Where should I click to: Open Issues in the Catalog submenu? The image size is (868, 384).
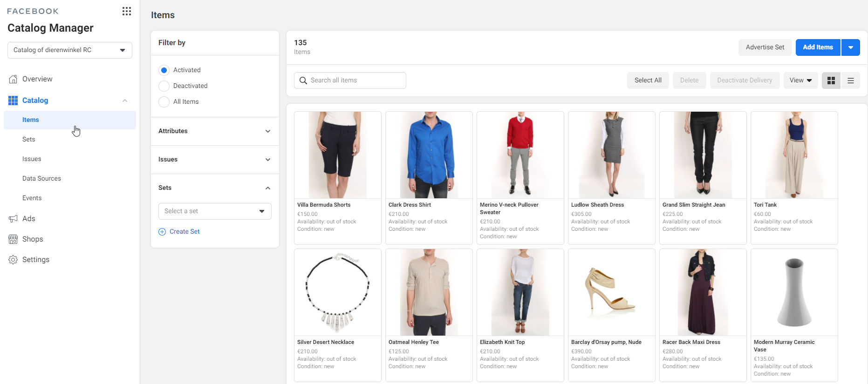(x=32, y=159)
